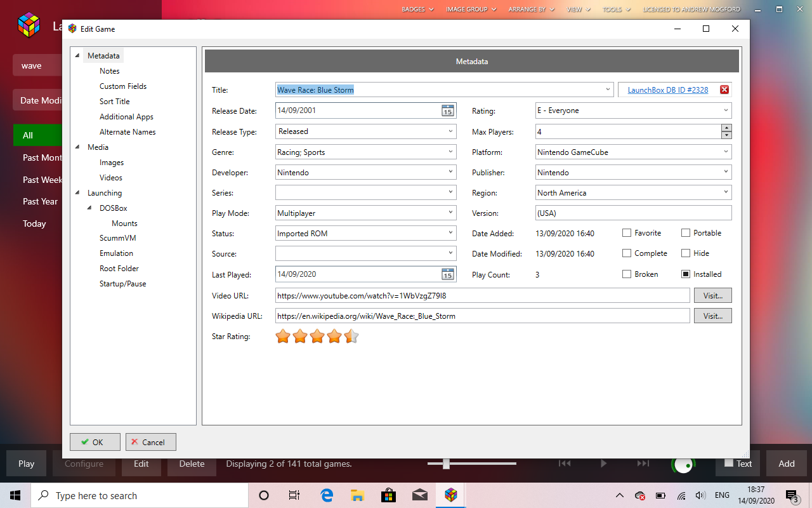Visit the Video URL
The image size is (812, 508).
click(713, 295)
